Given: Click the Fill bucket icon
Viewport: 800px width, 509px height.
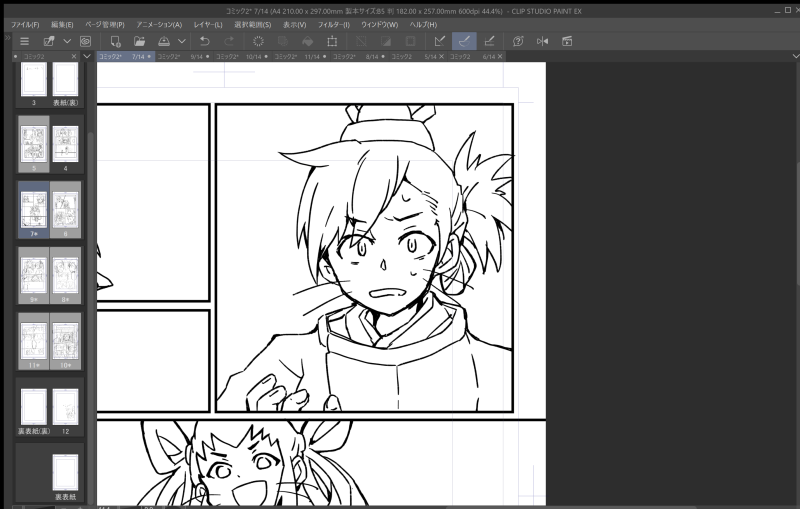Looking at the screenshot, I should [308, 41].
